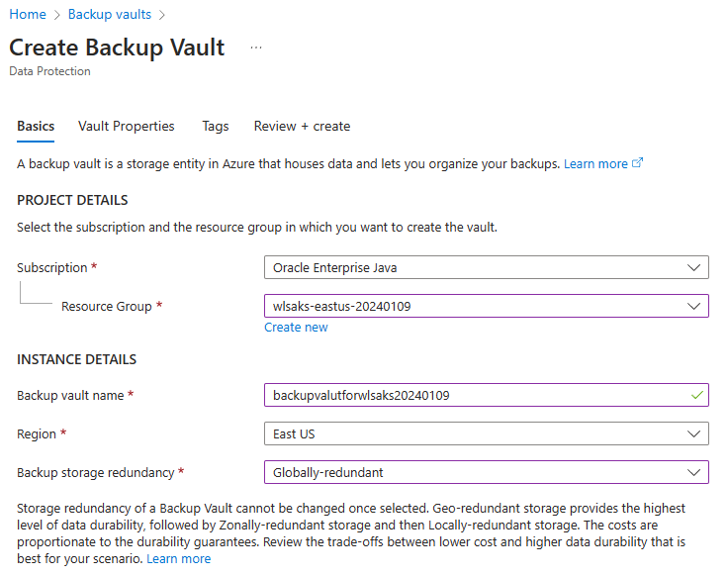Open Learn more about backup vaults
This screenshot has width=728, height=576.
595,163
